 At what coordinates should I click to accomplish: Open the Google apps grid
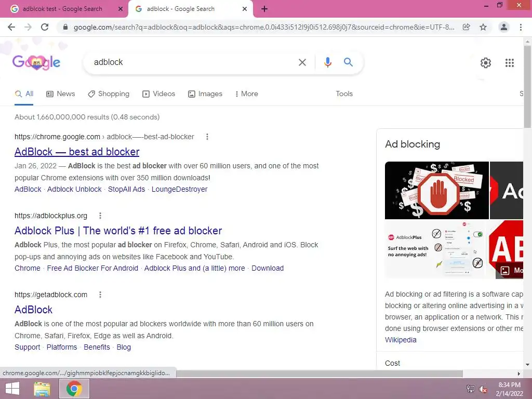pyautogui.click(x=509, y=63)
